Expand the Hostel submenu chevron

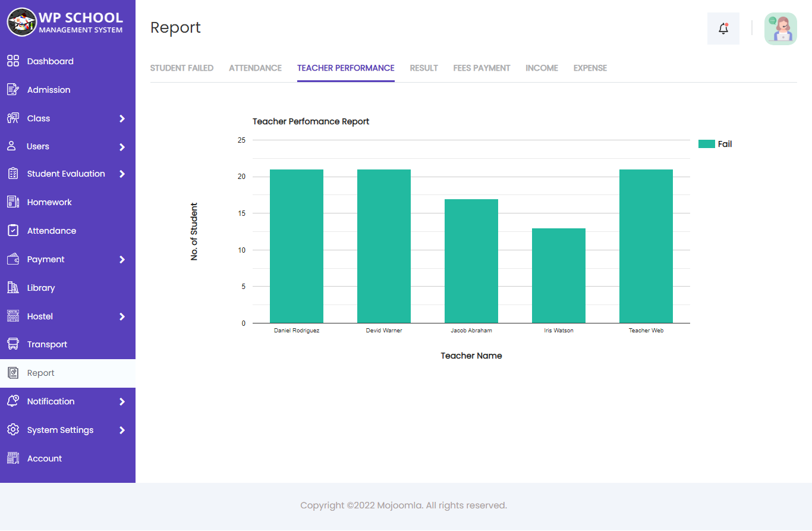(x=122, y=317)
